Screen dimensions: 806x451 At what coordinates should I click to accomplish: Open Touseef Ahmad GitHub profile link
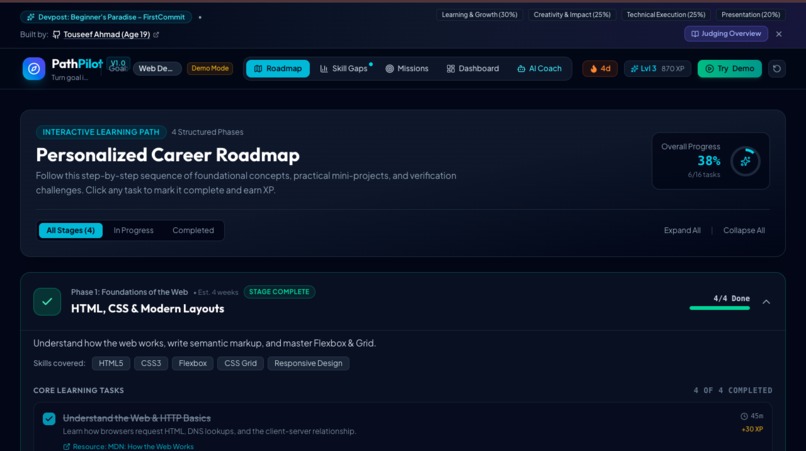106,34
